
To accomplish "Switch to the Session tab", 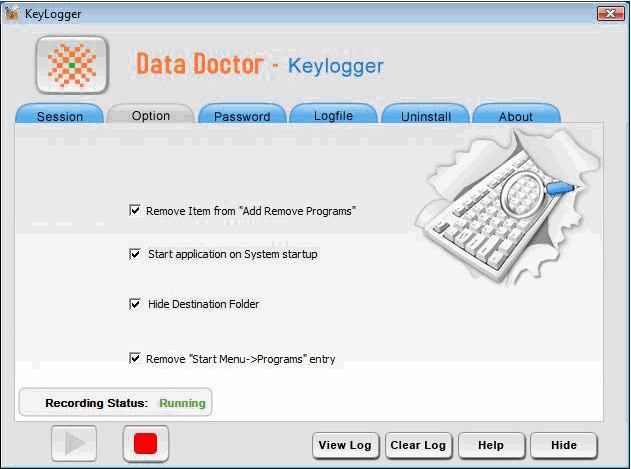I will tap(60, 116).
